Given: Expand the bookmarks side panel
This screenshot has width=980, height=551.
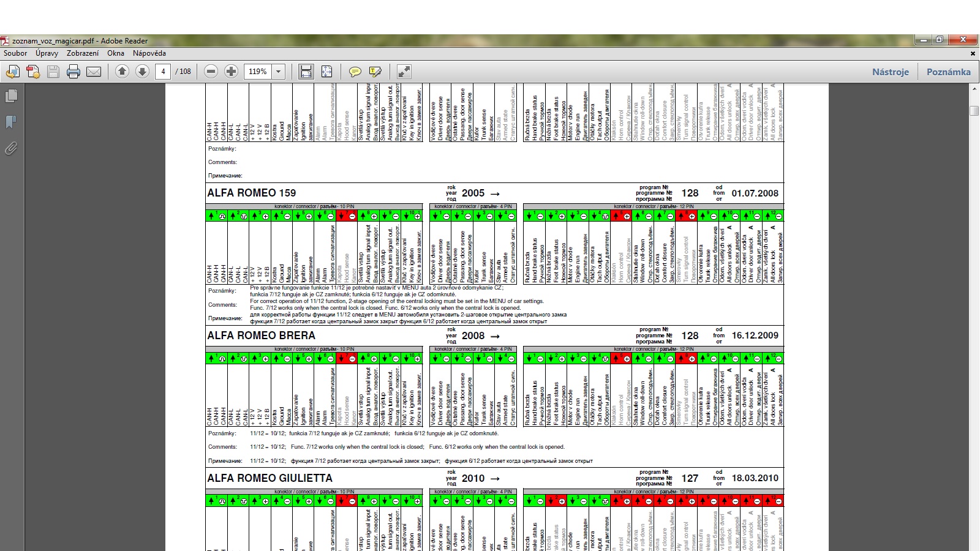Looking at the screenshot, I should 11,122.
